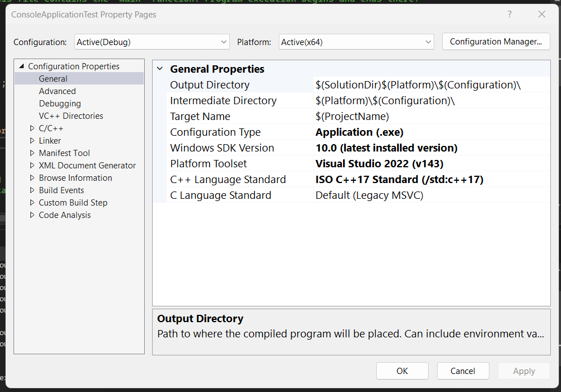Select the Advanced property page
This screenshot has width=561, height=392.
pos(57,91)
